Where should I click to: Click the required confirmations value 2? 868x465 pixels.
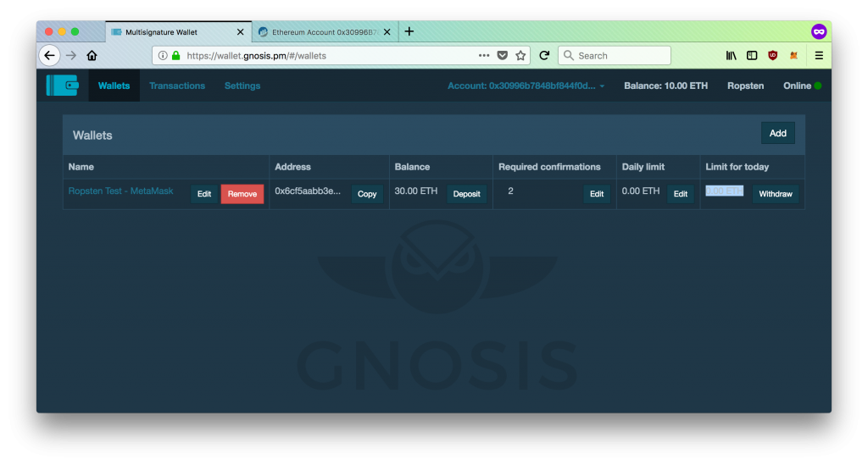pyautogui.click(x=510, y=191)
